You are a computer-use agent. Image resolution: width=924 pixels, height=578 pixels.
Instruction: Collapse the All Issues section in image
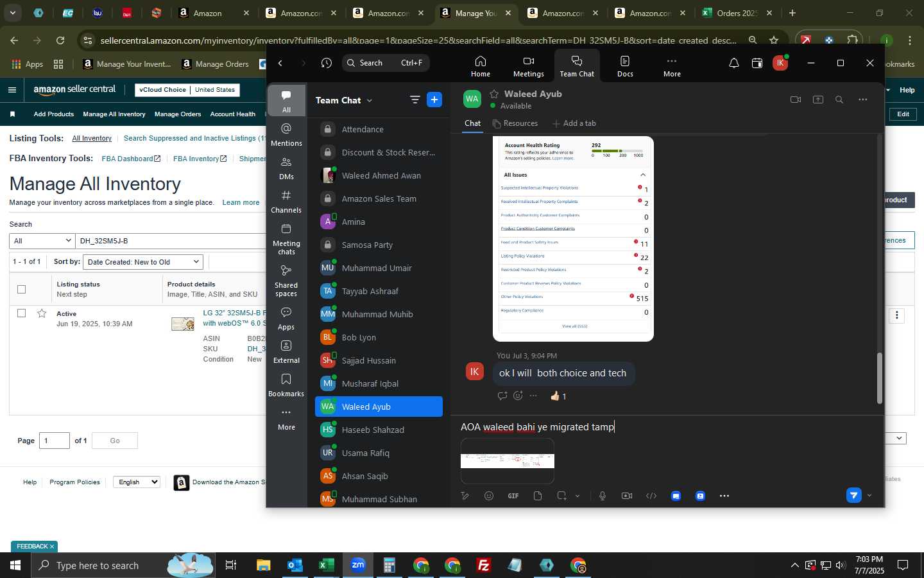coord(643,175)
